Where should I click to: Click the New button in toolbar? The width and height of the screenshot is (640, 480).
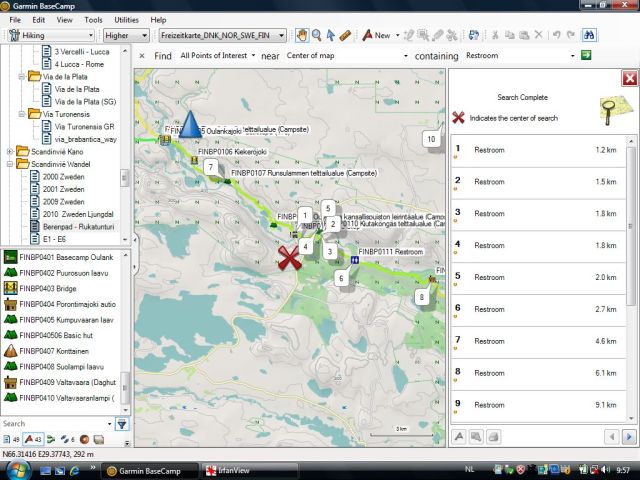(x=376, y=35)
